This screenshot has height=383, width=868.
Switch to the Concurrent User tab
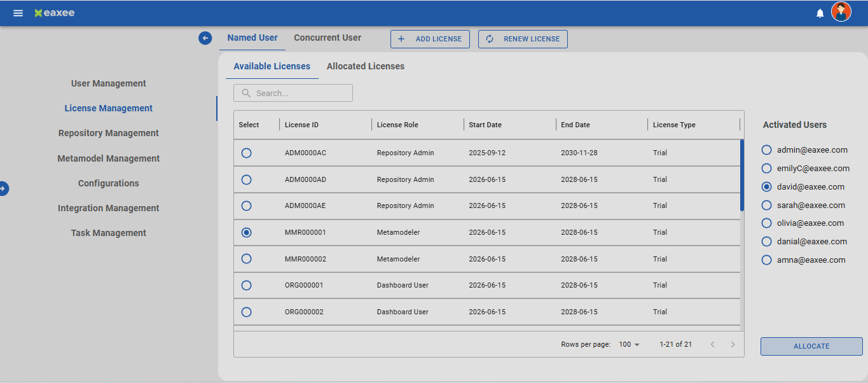(327, 38)
